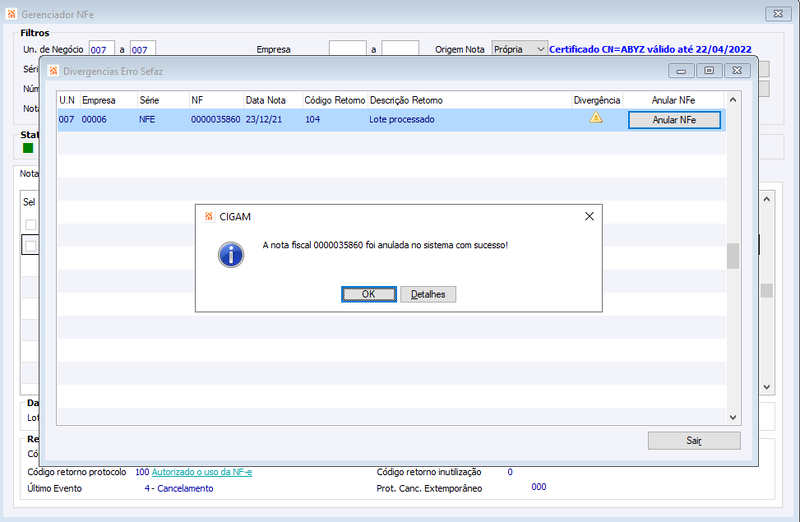This screenshot has width=800, height=522.
Task: Click the first Empresa input field
Action: click(347, 49)
